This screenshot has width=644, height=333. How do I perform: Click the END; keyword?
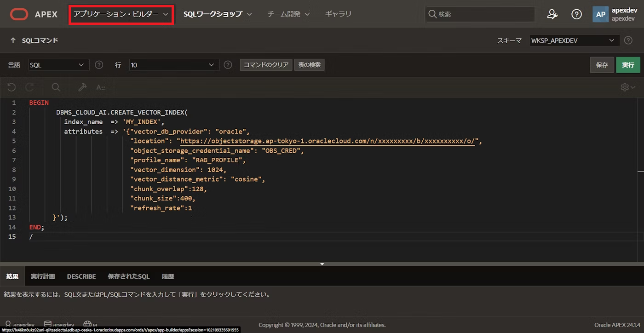pyautogui.click(x=37, y=227)
